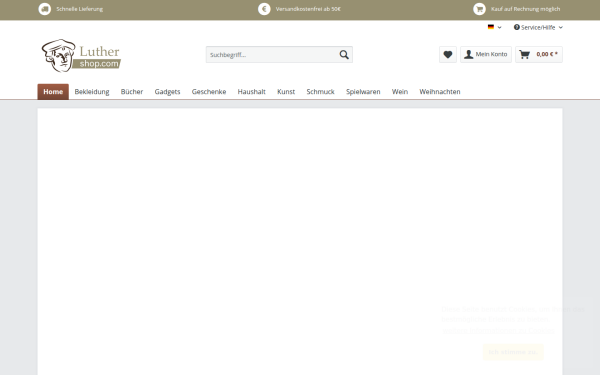Click the delivery truck icon in top bar
The image size is (600, 375).
45,9
